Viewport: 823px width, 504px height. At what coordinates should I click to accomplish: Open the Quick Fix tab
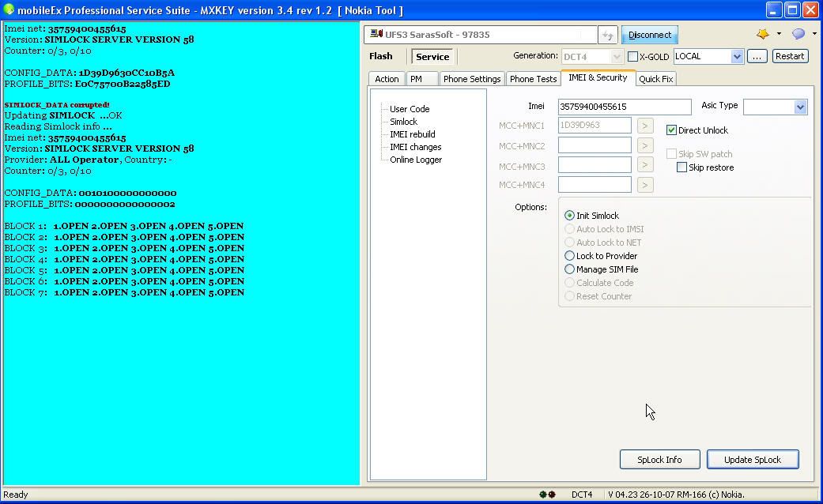[x=656, y=79]
